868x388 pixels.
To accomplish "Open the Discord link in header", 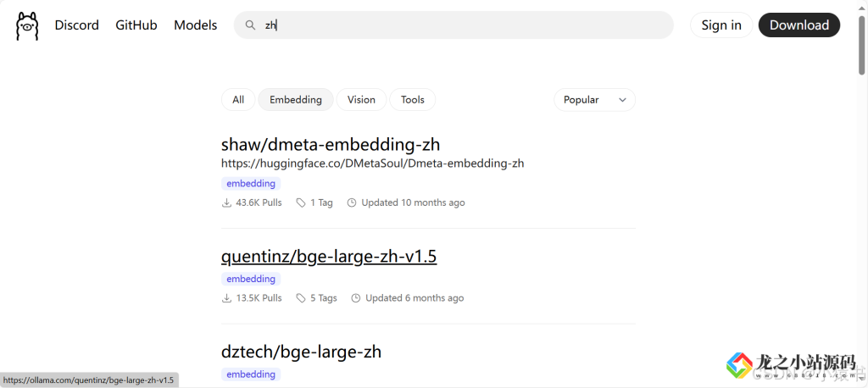I will 76,25.
